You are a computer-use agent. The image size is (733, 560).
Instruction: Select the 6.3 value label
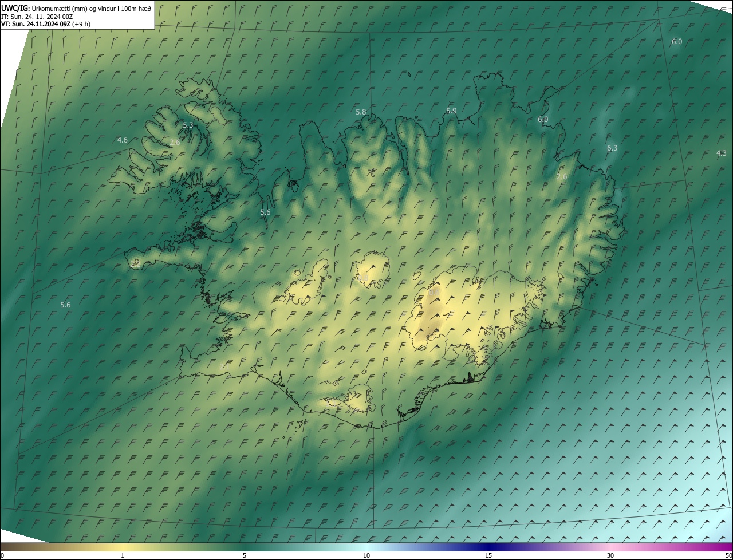click(x=612, y=148)
